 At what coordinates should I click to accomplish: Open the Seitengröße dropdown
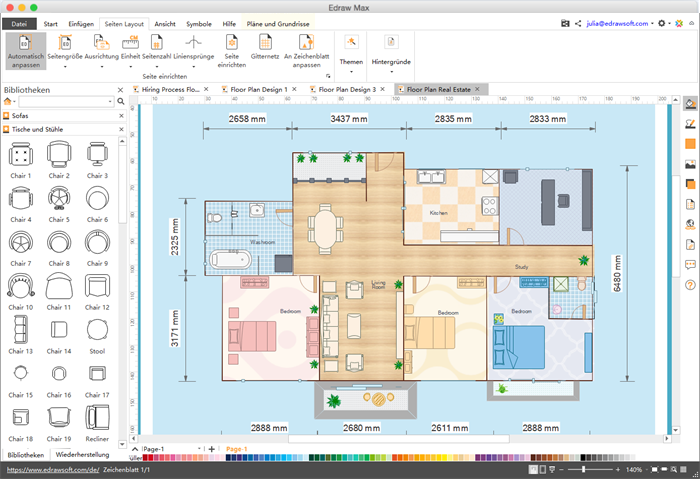pyautogui.click(x=66, y=48)
